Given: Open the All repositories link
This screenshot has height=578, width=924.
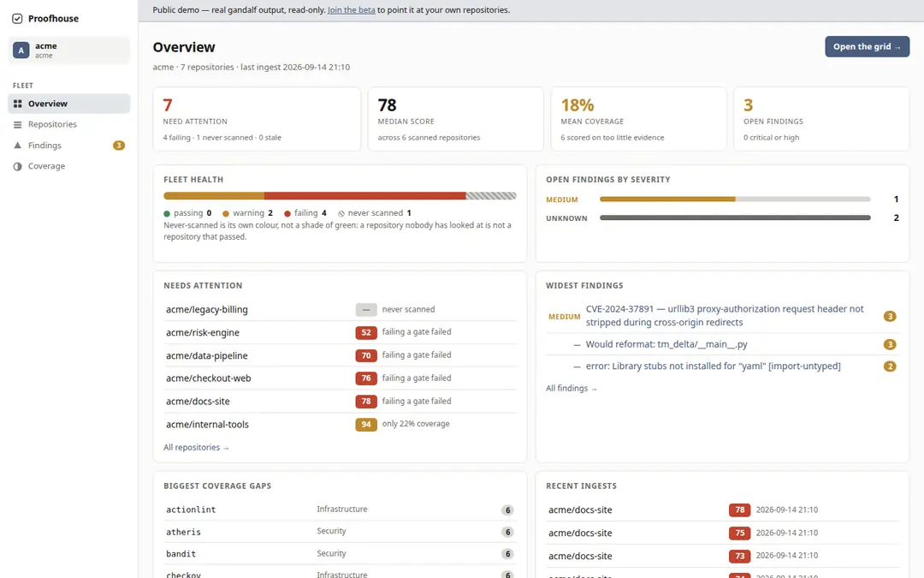Looking at the screenshot, I should (x=196, y=448).
